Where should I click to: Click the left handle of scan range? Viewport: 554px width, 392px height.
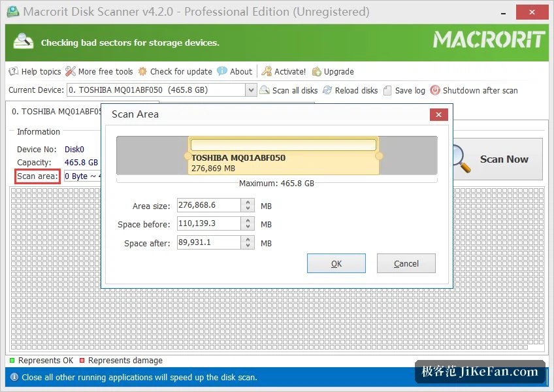click(187, 156)
